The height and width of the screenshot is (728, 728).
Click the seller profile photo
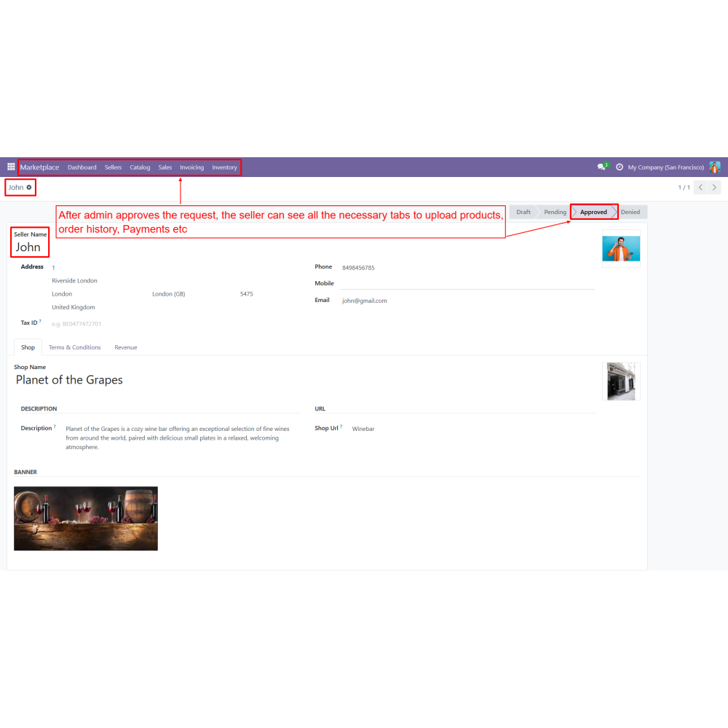pyautogui.click(x=621, y=249)
